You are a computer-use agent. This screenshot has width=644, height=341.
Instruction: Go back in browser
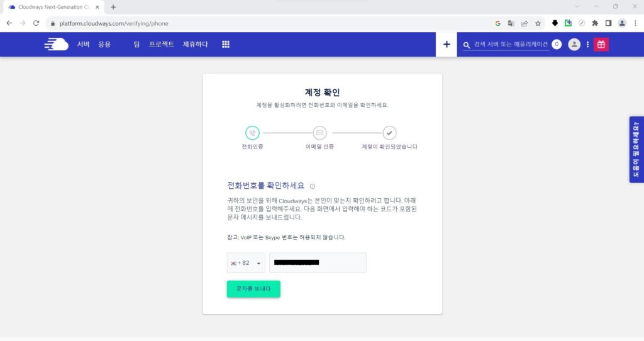9,23
